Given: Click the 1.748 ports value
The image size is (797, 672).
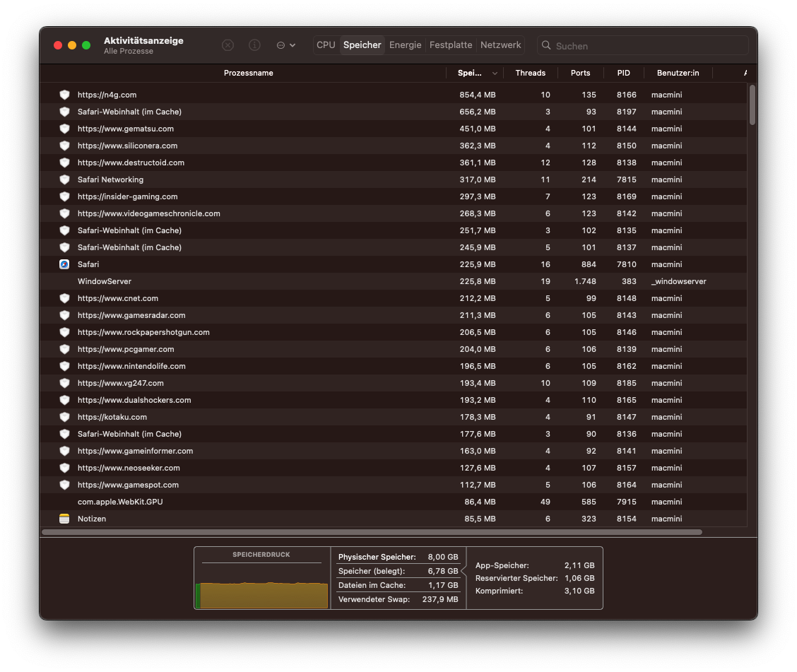Looking at the screenshot, I should (x=585, y=281).
